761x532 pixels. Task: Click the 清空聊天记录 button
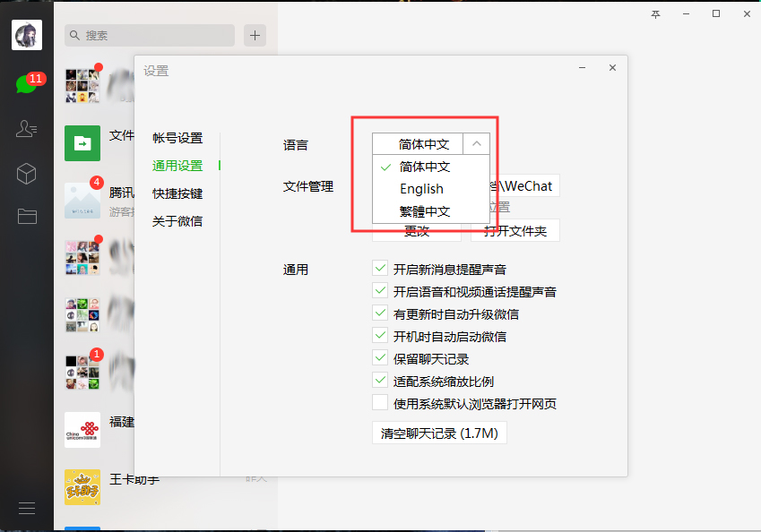coord(438,432)
